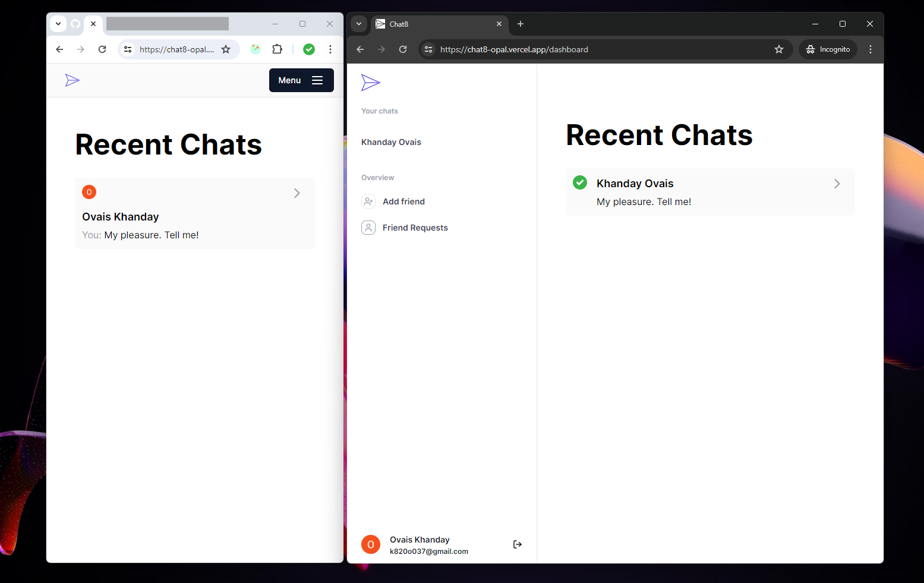Click the Add friend icon in sidebar
The width and height of the screenshot is (924, 583).
click(368, 201)
